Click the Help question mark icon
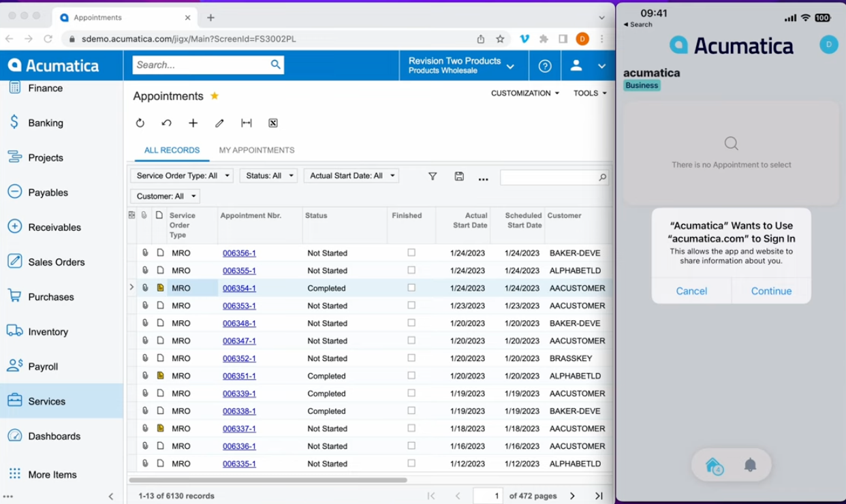The width and height of the screenshot is (846, 504). click(x=545, y=66)
